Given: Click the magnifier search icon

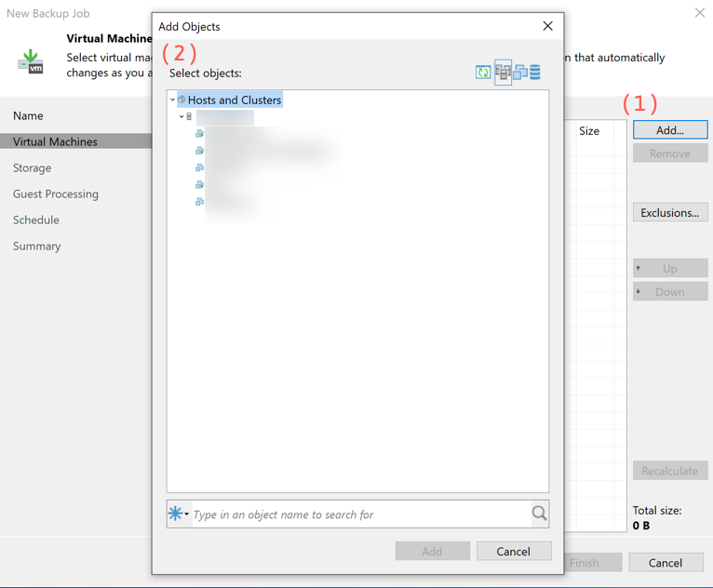Looking at the screenshot, I should [539, 514].
